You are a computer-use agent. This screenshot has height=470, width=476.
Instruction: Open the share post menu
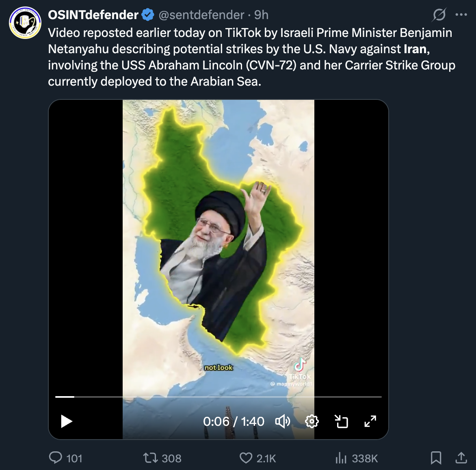461,458
